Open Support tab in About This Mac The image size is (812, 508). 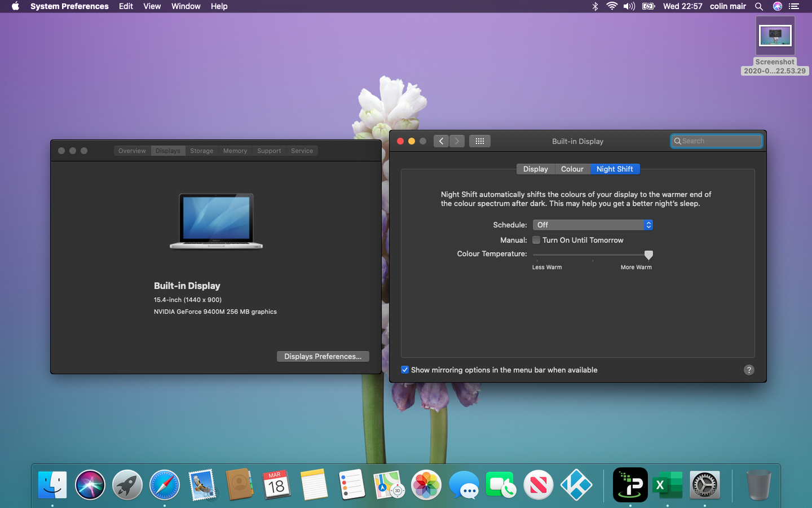coord(269,151)
